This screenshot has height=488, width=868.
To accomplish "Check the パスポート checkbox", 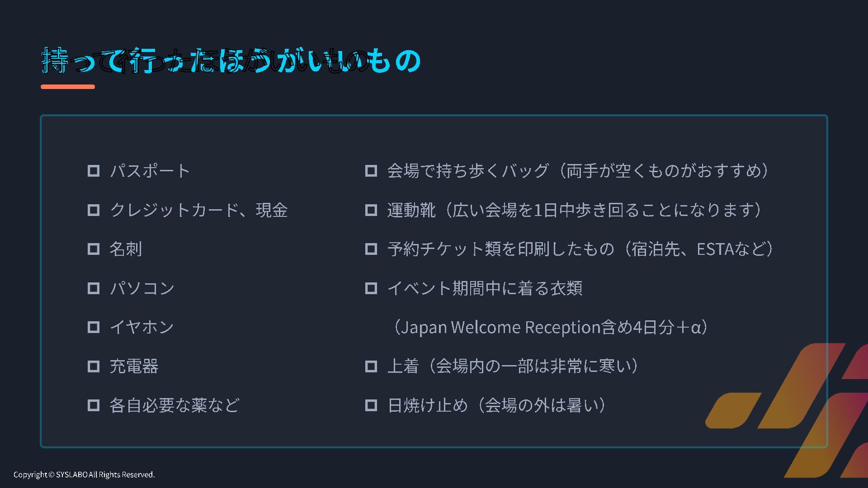I will 94,171.
